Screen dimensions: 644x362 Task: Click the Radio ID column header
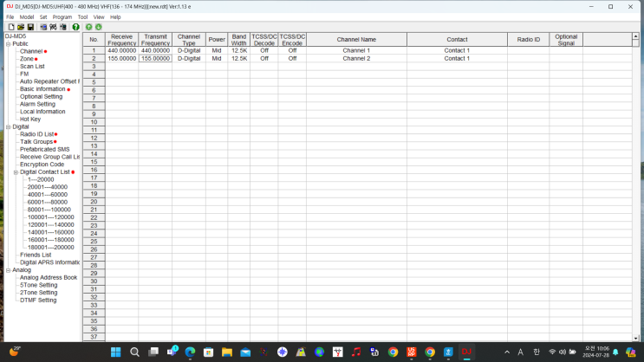[x=528, y=40]
